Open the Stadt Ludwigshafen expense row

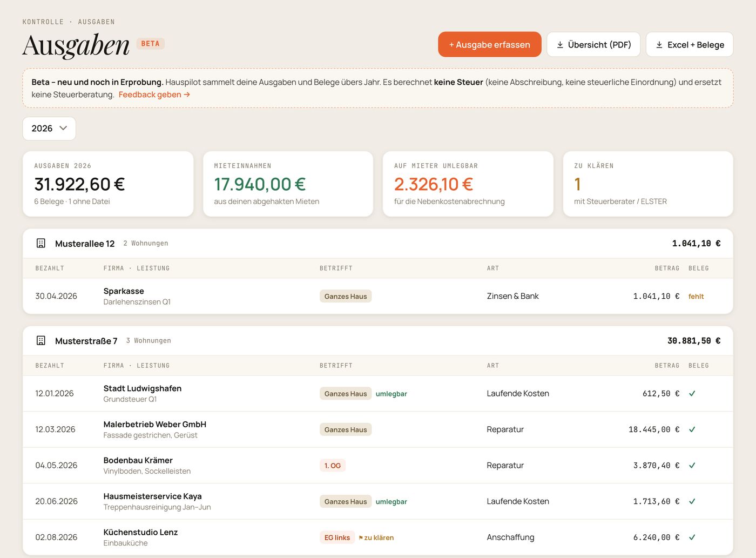pyautogui.click(x=378, y=393)
